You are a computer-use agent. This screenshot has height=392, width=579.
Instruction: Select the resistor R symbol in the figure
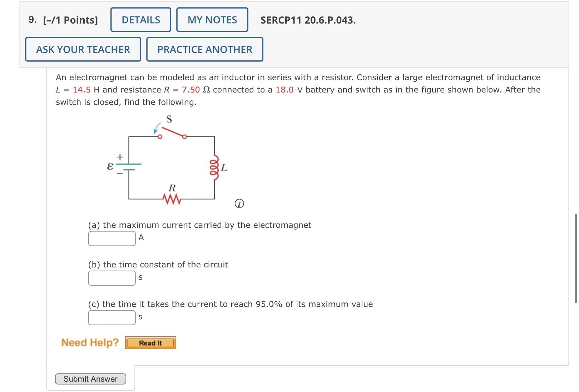[x=172, y=198]
